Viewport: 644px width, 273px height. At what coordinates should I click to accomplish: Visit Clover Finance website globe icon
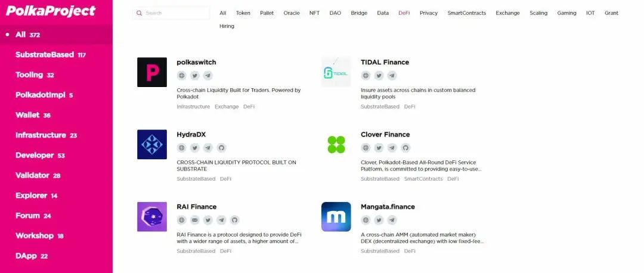(366, 148)
